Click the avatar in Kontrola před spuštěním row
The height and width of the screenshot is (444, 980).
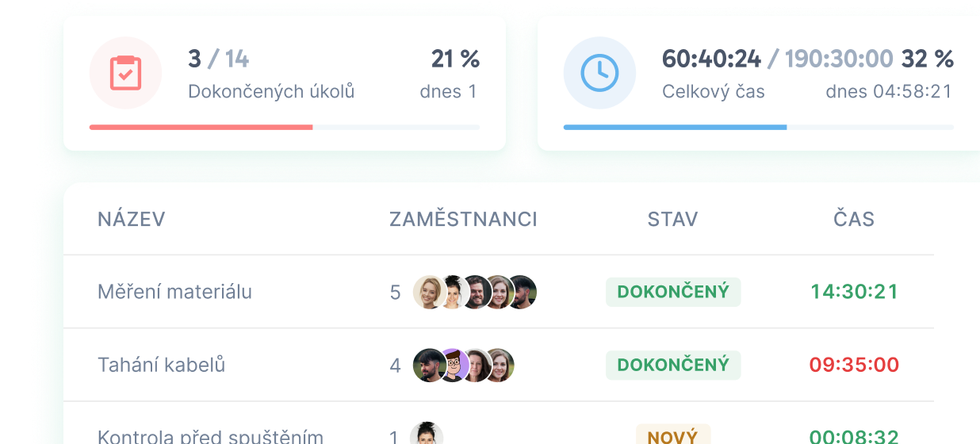pos(427,434)
